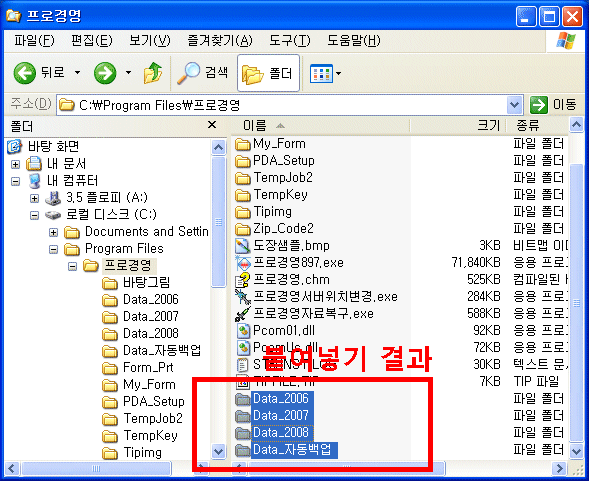Image resolution: width=589 pixels, height=481 pixels.
Task: Click the 이동 go button
Action: [553, 104]
